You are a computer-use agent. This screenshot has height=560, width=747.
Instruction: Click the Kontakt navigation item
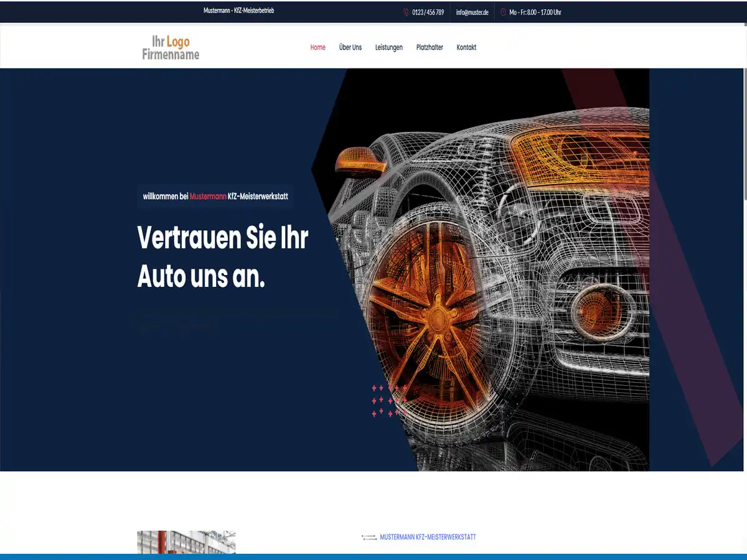(x=466, y=47)
